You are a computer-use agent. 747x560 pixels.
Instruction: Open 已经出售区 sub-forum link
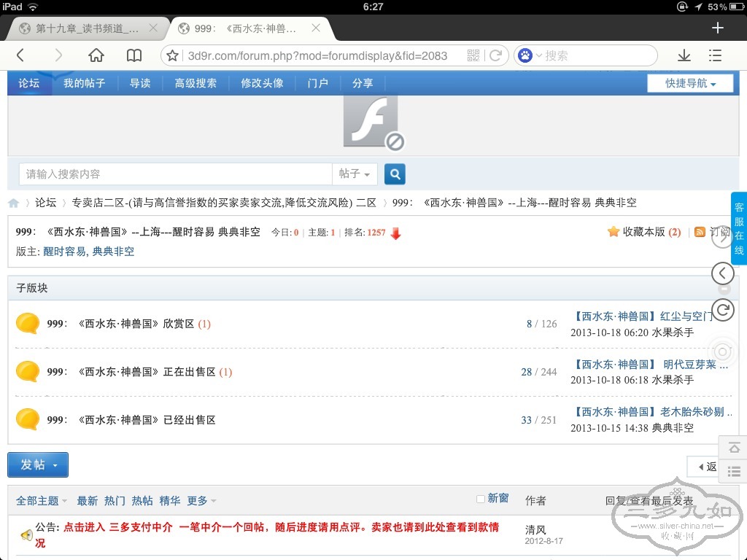[131, 420]
